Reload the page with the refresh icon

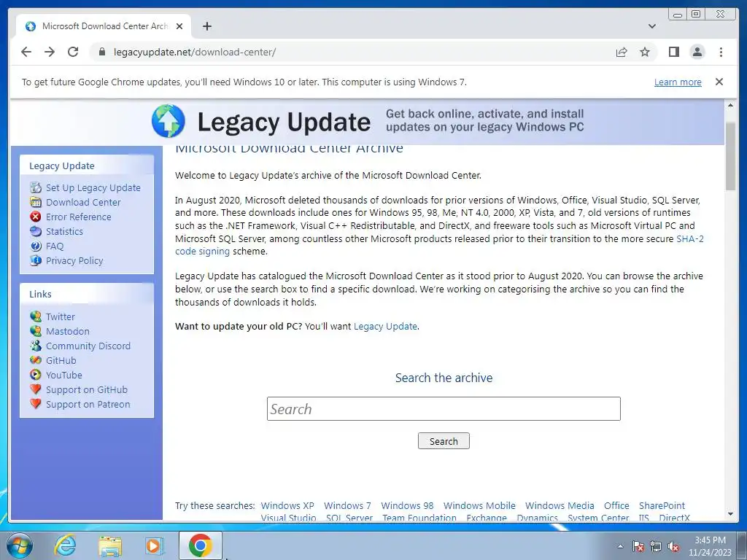click(x=73, y=52)
